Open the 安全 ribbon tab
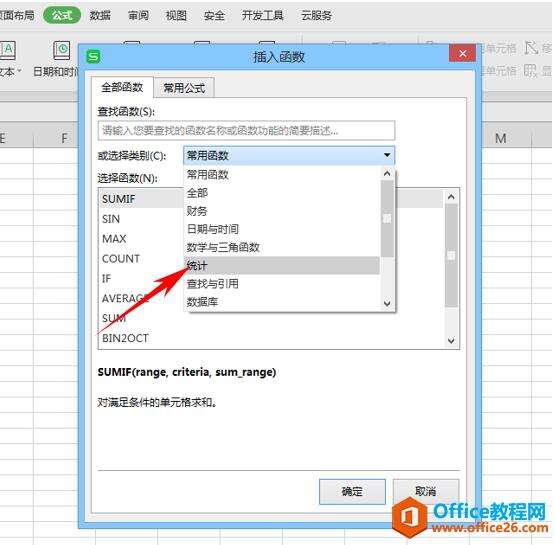The width and height of the screenshot is (555, 545). point(214,16)
